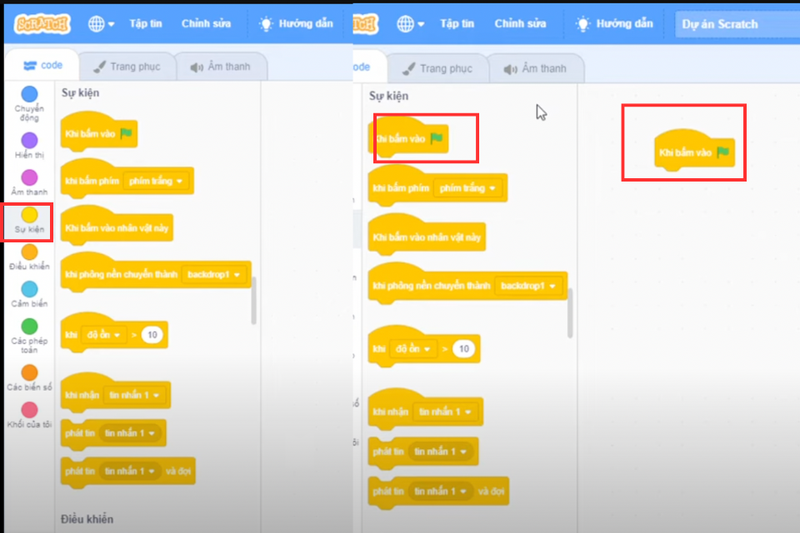
Task: Switch to Trang phục tab in right window
Action: click(x=437, y=68)
